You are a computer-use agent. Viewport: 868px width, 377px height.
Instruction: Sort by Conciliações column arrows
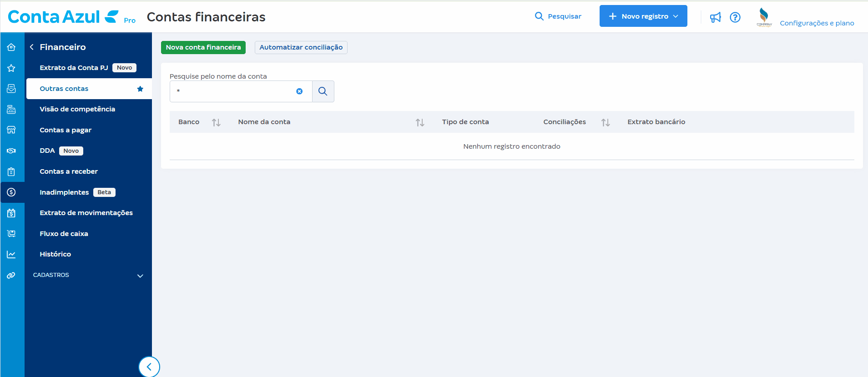click(x=605, y=122)
